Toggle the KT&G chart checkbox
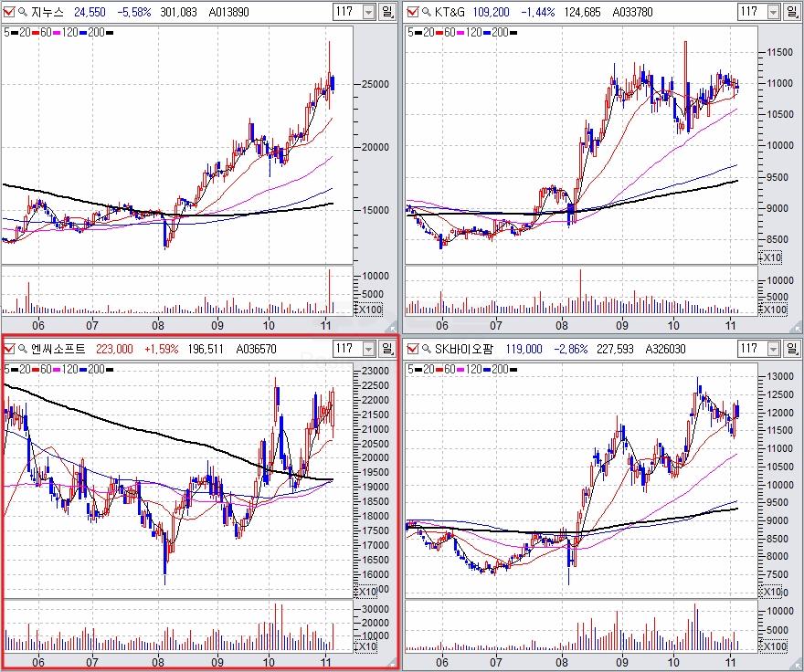This screenshot has width=804, height=672. 412,12
